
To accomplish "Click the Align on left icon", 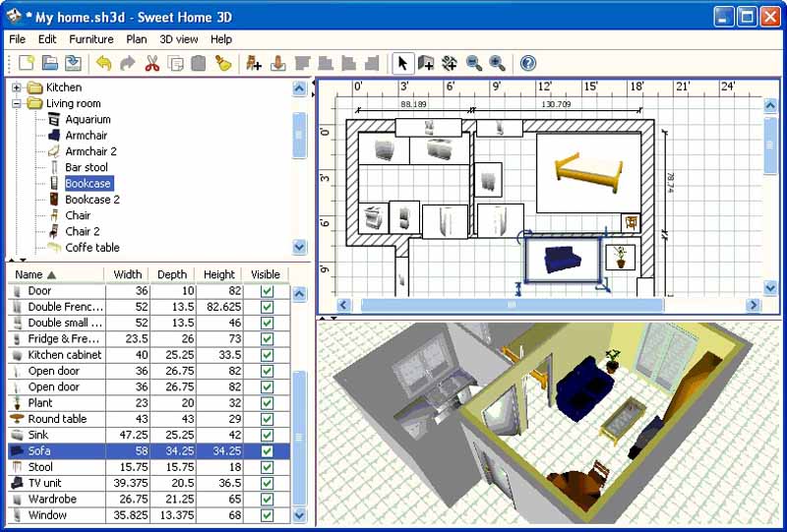I will [x=349, y=63].
